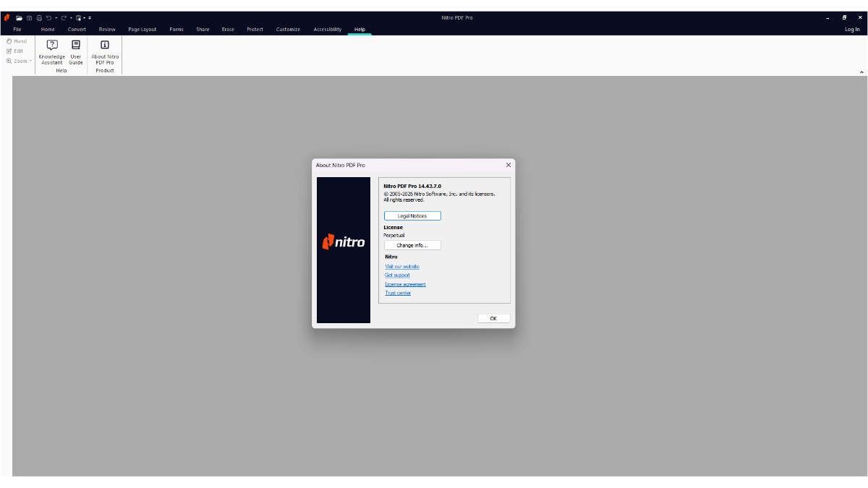This screenshot has height=488, width=868.
Task: Open the Redo history dropdown arrow
Action: pyautogui.click(x=72, y=18)
